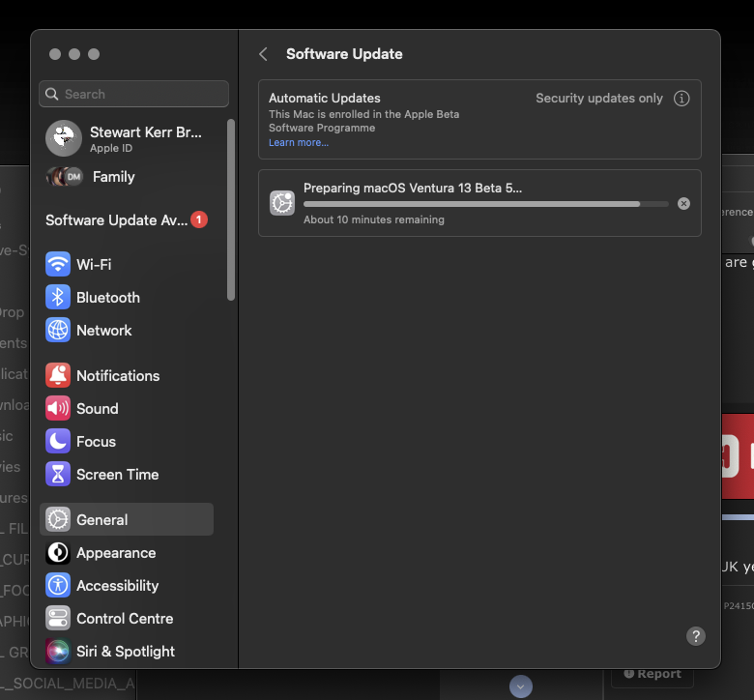Click About 10 minutes remaining text
The width and height of the screenshot is (754, 700).
(x=374, y=219)
